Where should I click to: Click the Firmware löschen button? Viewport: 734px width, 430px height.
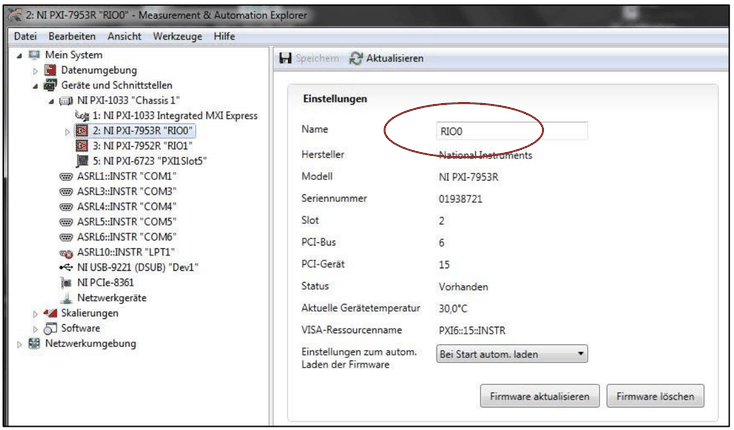tap(655, 396)
